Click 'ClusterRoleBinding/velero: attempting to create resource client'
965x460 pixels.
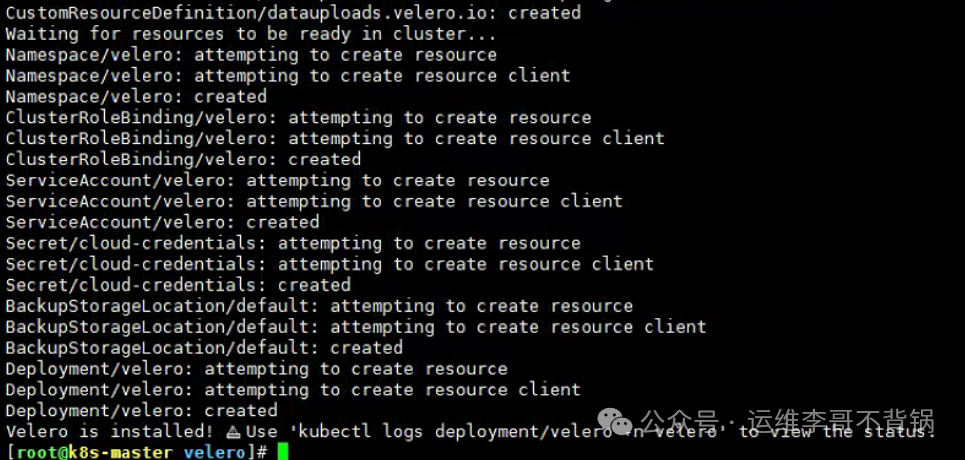coord(335,139)
